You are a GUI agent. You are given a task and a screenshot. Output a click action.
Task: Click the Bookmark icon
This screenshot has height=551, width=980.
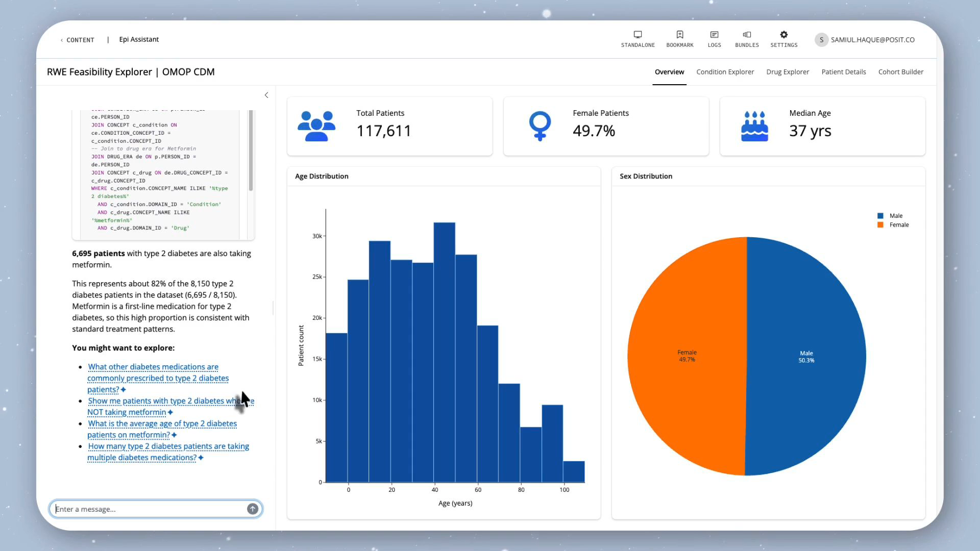680,35
